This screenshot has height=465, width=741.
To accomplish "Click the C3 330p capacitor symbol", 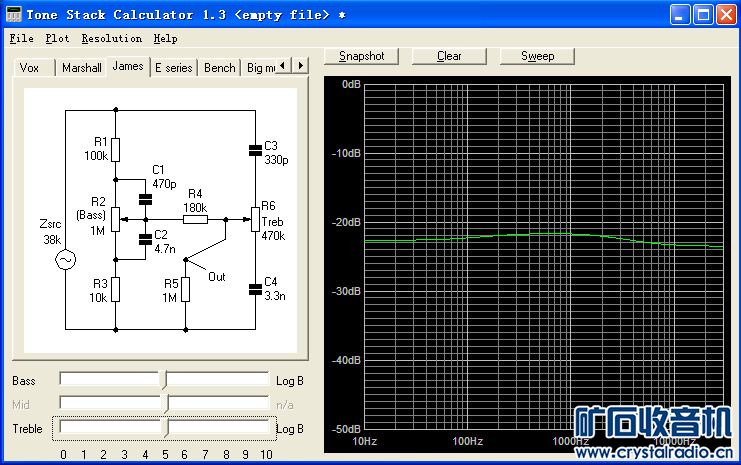I will (x=254, y=151).
